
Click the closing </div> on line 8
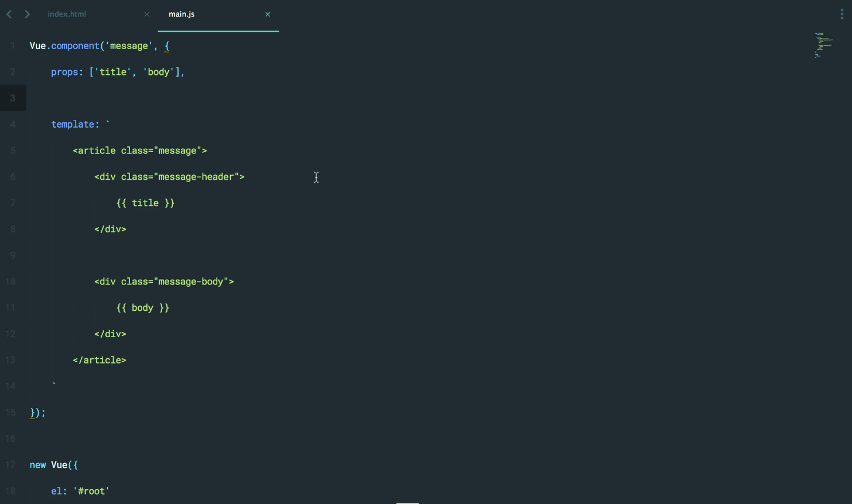pos(110,229)
